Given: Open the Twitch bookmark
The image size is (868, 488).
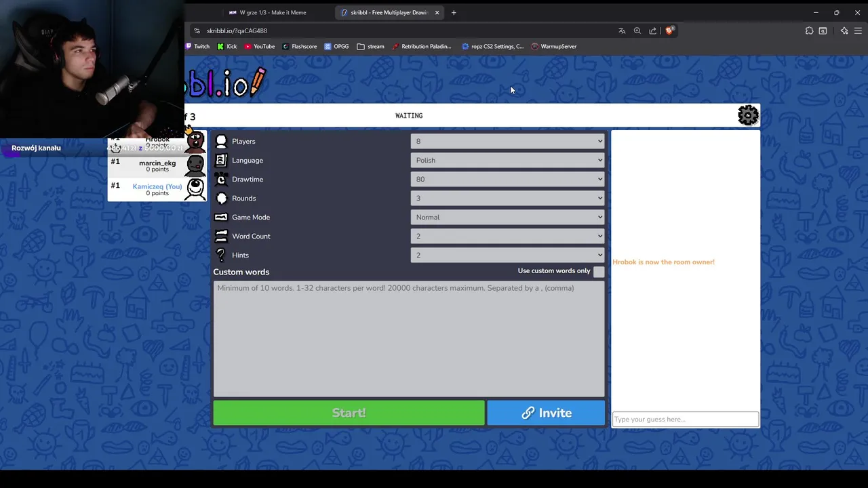Looking at the screenshot, I should (x=197, y=46).
